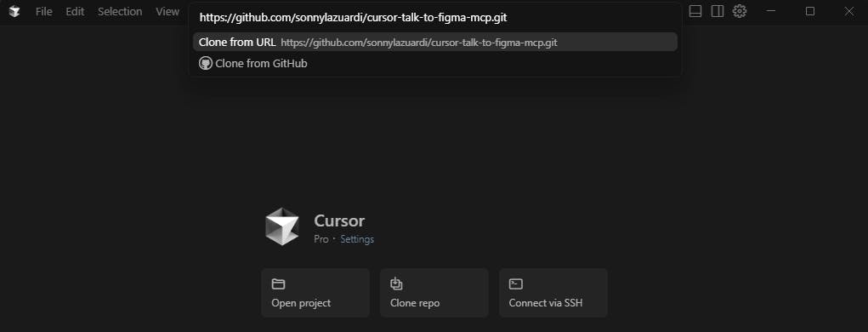Open the Settings link beside Pro
The height and width of the screenshot is (332, 868).
coord(357,239)
